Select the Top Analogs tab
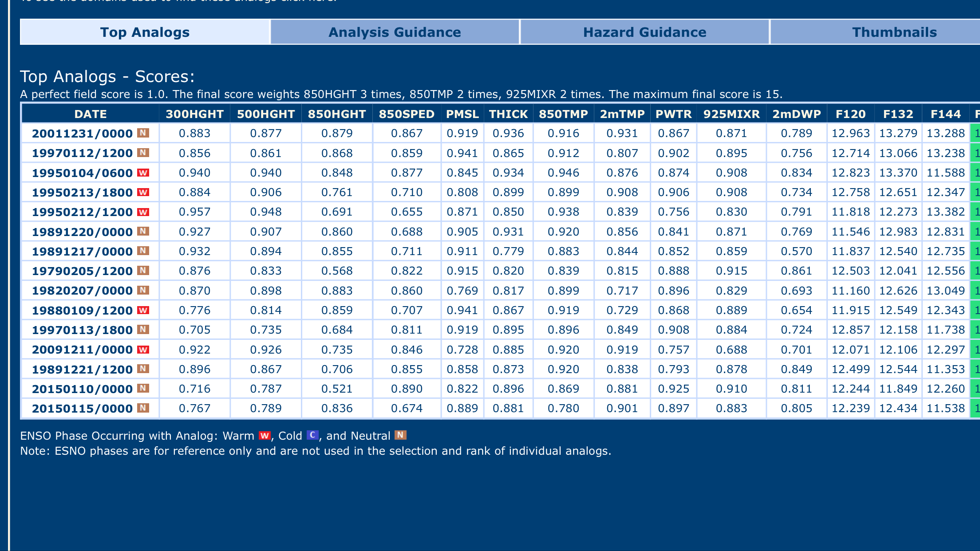 pos(145,32)
